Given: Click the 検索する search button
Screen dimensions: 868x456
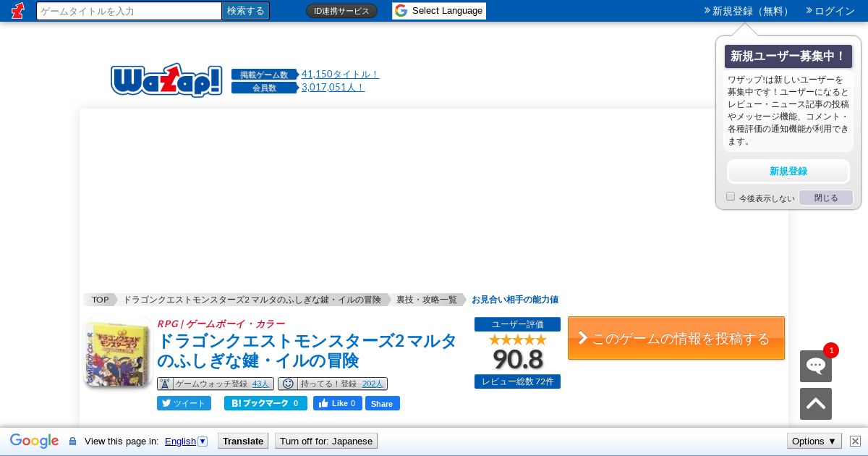Looking at the screenshot, I should 246,11.
